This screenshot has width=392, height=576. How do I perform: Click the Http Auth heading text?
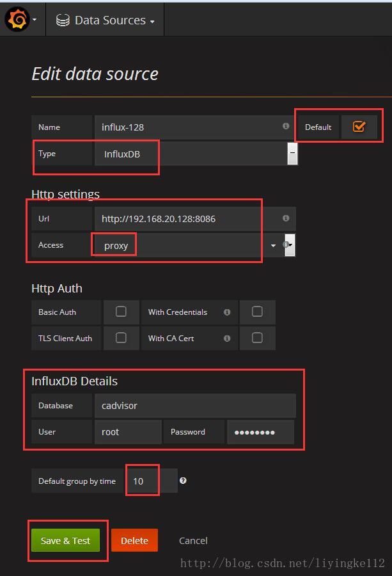click(57, 289)
